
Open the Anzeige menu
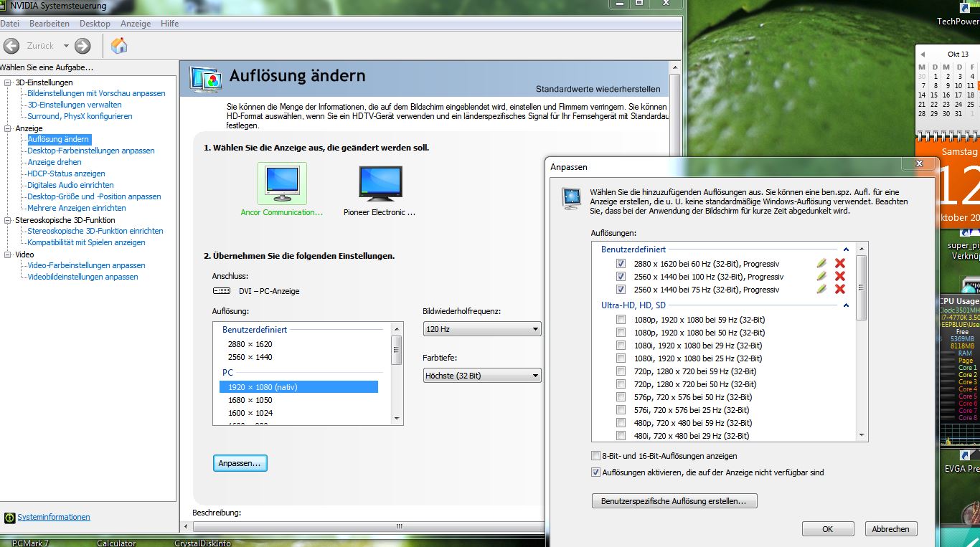click(x=136, y=24)
